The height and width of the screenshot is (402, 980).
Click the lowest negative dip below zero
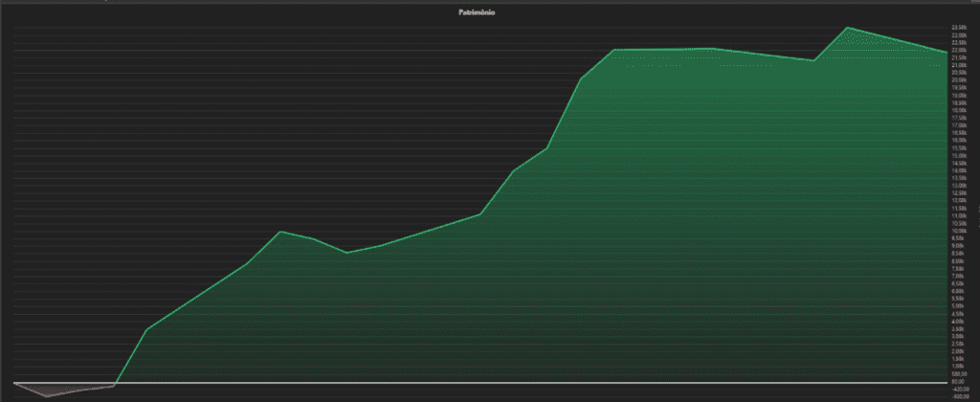tap(47, 396)
